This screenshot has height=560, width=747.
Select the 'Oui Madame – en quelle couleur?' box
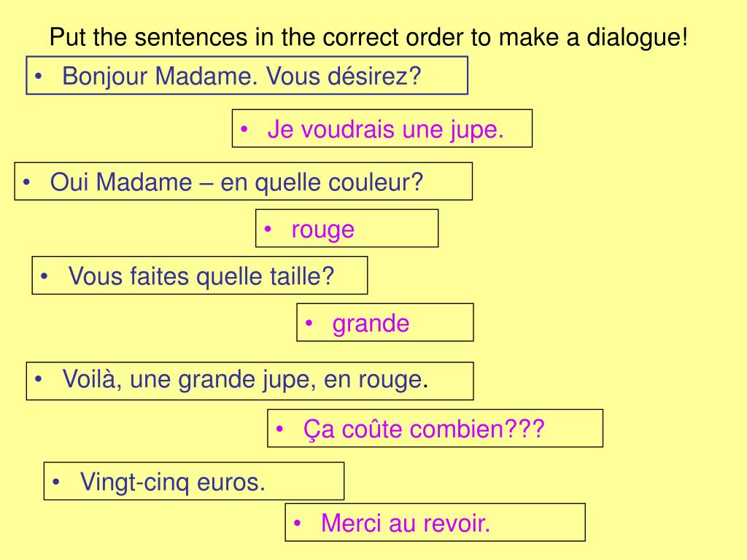point(243,182)
